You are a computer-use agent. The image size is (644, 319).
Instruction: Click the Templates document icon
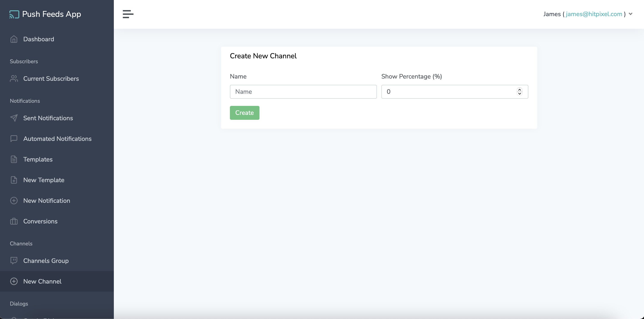14,159
